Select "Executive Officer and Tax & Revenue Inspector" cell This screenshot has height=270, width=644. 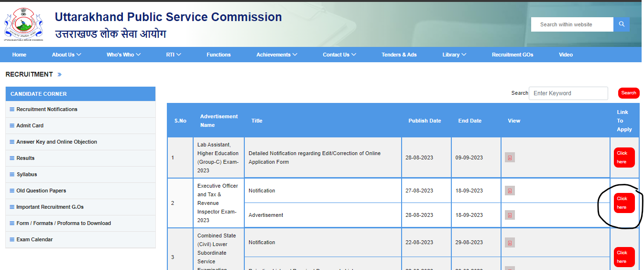click(x=218, y=203)
